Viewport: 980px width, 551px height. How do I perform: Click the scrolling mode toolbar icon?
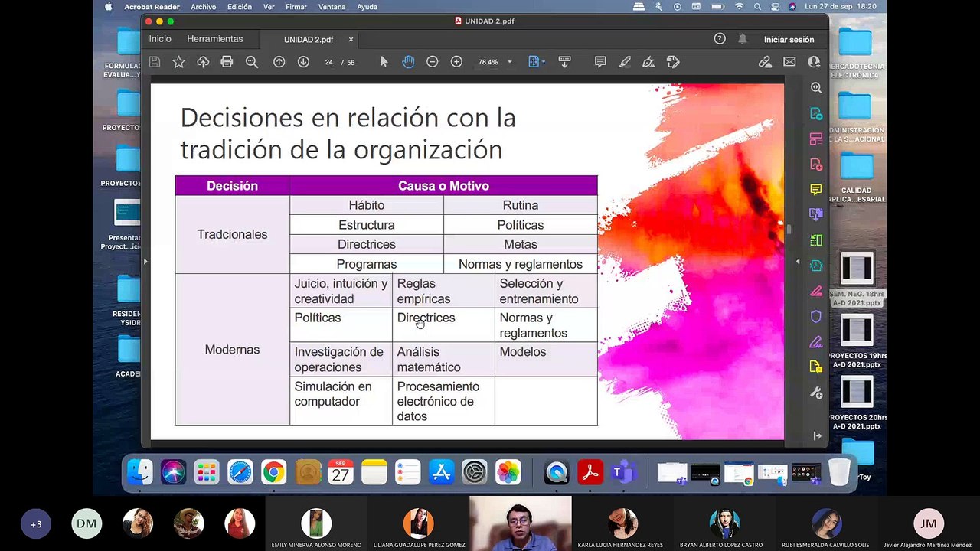tap(564, 62)
